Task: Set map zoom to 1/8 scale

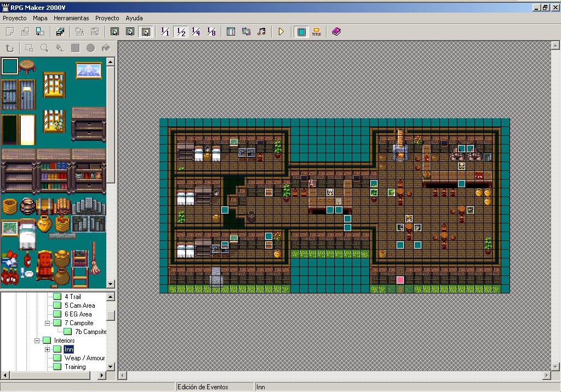Action: click(211, 32)
